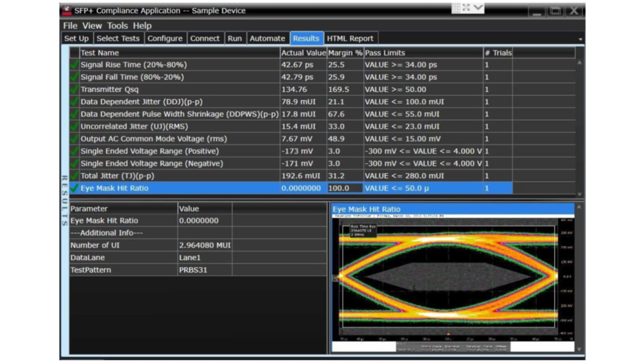
Task: Switch to the HTML Report tab
Action: pos(350,39)
